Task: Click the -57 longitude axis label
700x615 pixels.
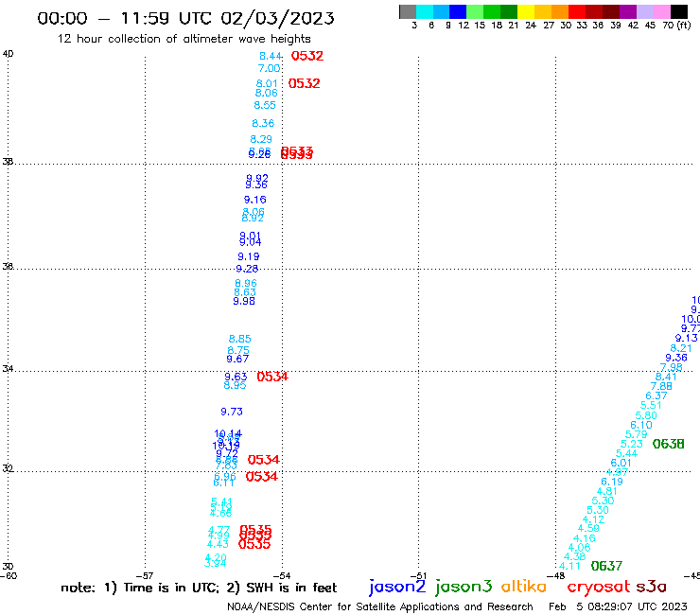Action: click(x=145, y=575)
